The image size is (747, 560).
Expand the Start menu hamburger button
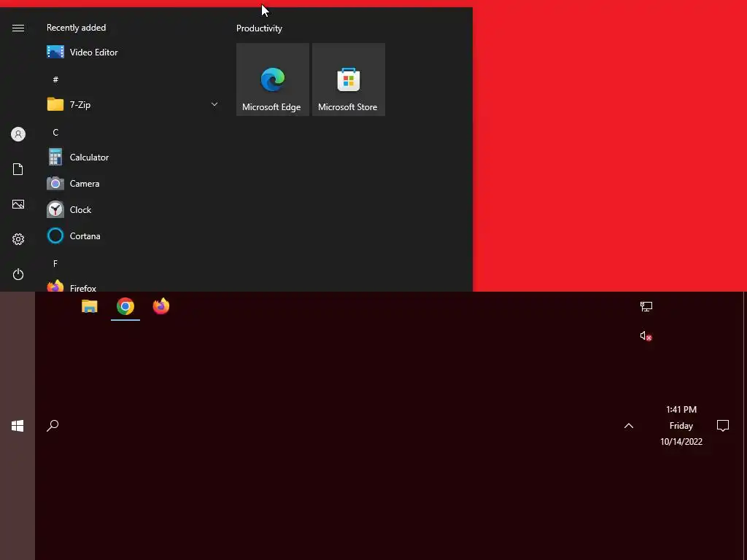(18, 28)
